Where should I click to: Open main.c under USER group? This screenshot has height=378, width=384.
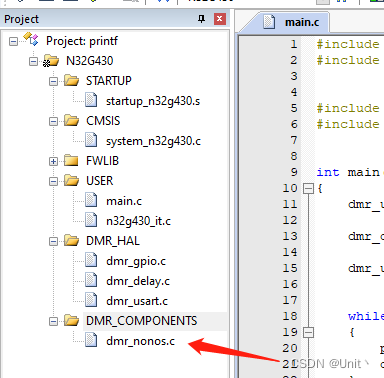[x=124, y=201]
